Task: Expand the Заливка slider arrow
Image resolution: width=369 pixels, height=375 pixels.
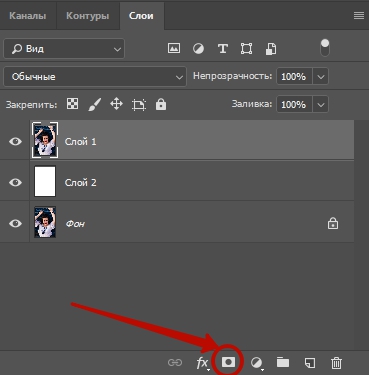Action: click(x=321, y=105)
